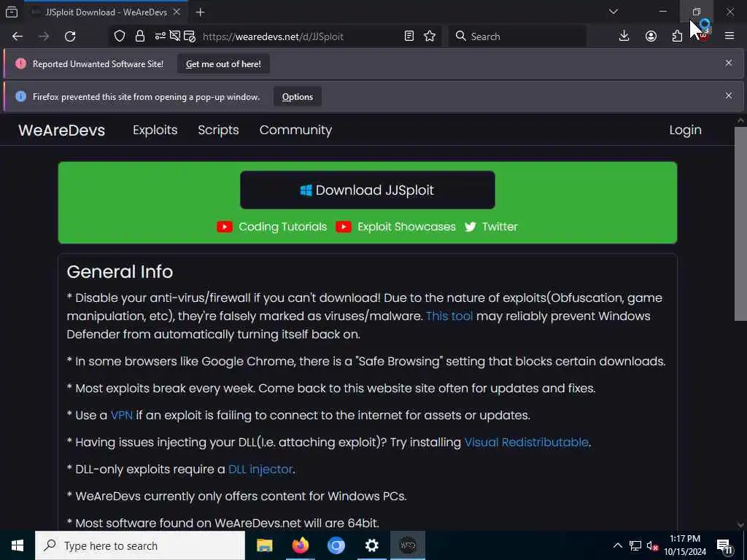
Task: Reload the page with the refresh icon
Action: [70, 36]
